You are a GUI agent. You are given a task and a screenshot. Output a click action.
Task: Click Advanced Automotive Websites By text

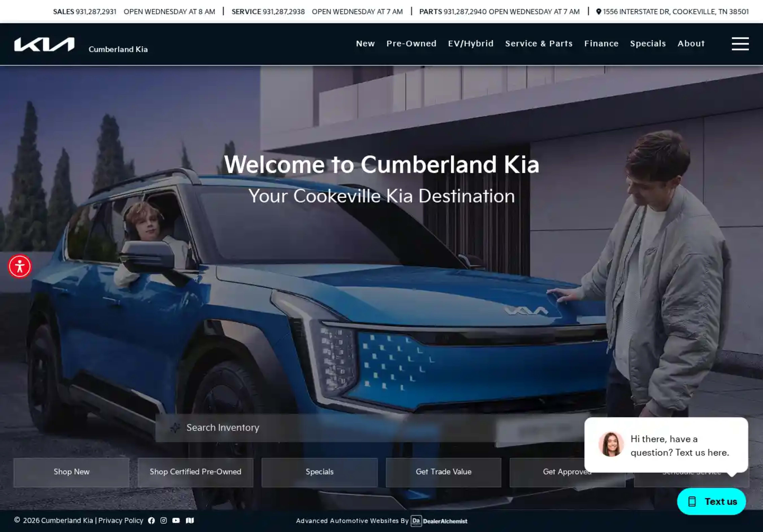pyautogui.click(x=352, y=521)
